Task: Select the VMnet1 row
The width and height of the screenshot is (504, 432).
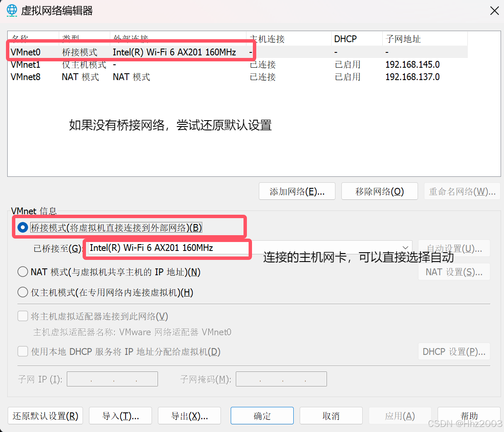Action: (238, 65)
